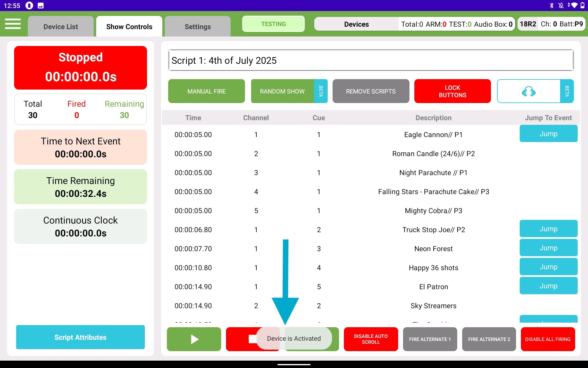The width and height of the screenshot is (588, 368).
Task: Click the script name field
Action: (x=371, y=60)
